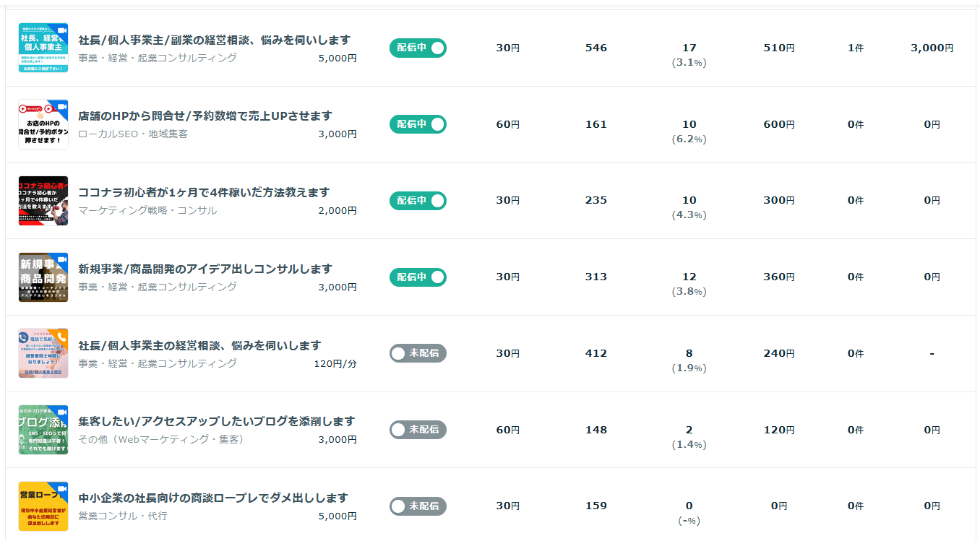Click the 営業ロープレ service thumbnail image
980x541 pixels.
point(43,506)
